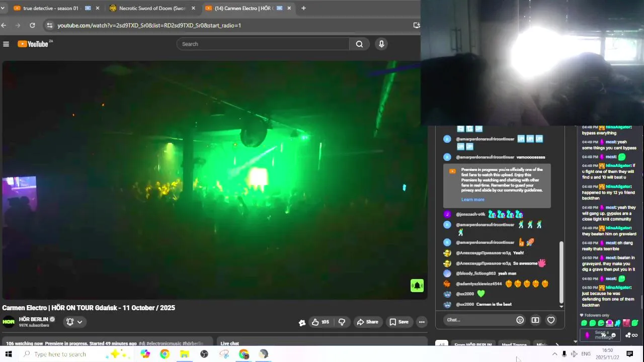The width and height of the screenshot is (644, 362).
Task: Click the install app icon in address bar
Action: coord(417,25)
